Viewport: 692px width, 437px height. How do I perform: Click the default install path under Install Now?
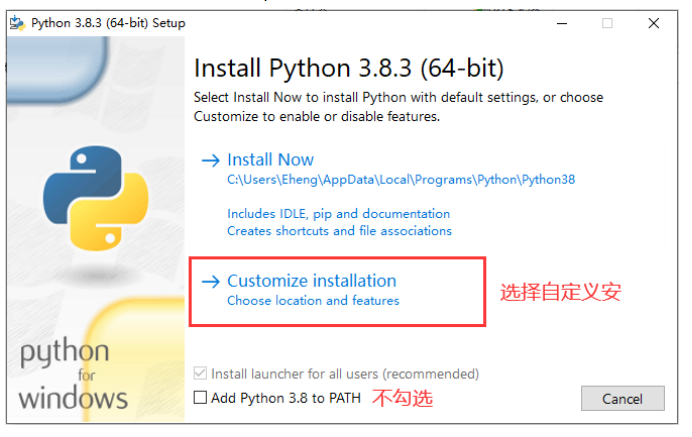401,180
